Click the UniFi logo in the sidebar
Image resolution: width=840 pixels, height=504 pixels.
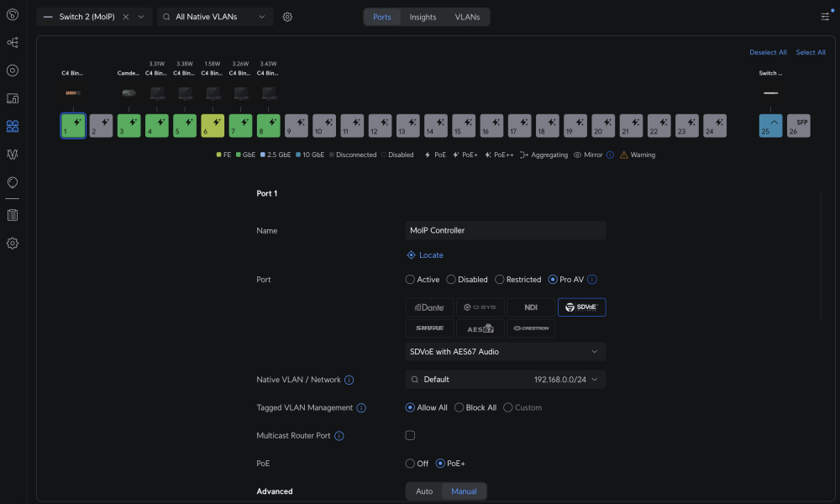pos(13,14)
